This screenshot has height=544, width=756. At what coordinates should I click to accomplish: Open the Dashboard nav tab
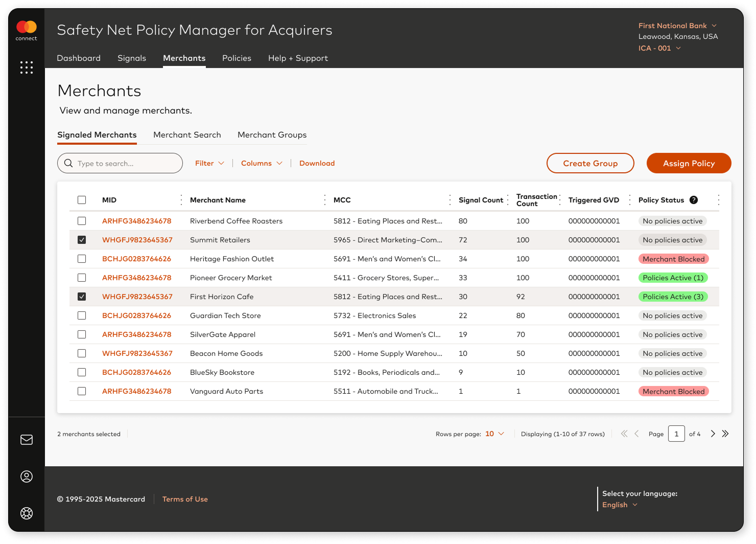coord(79,58)
